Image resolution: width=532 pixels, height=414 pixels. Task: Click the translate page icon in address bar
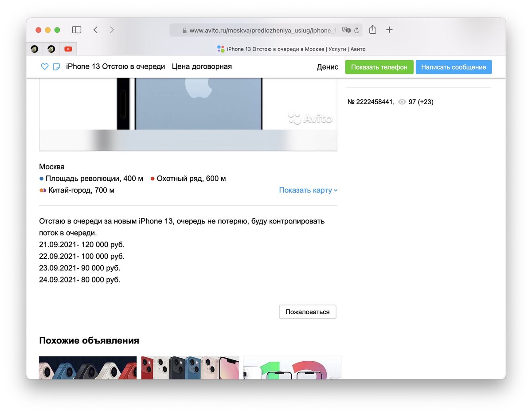(x=346, y=30)
